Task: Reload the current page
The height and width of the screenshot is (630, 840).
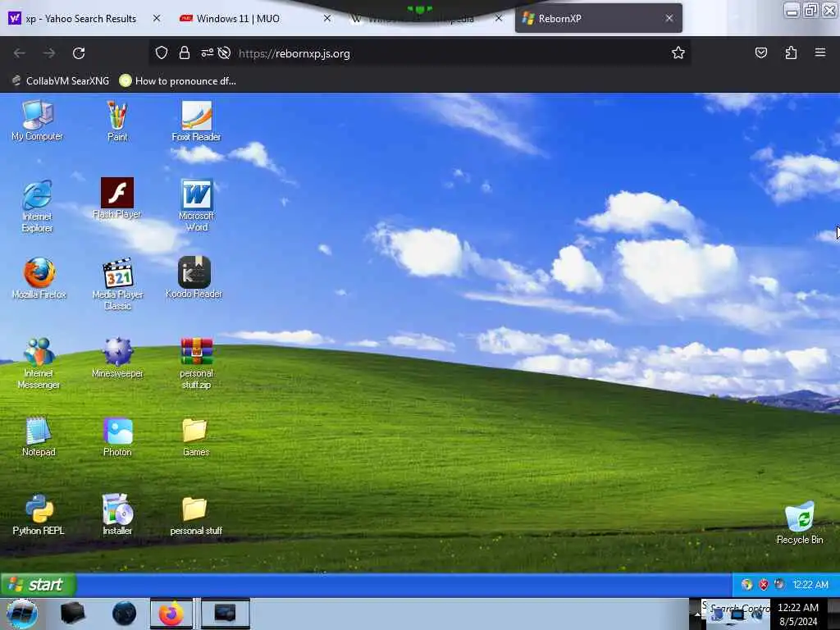Action: pos(79,53)
